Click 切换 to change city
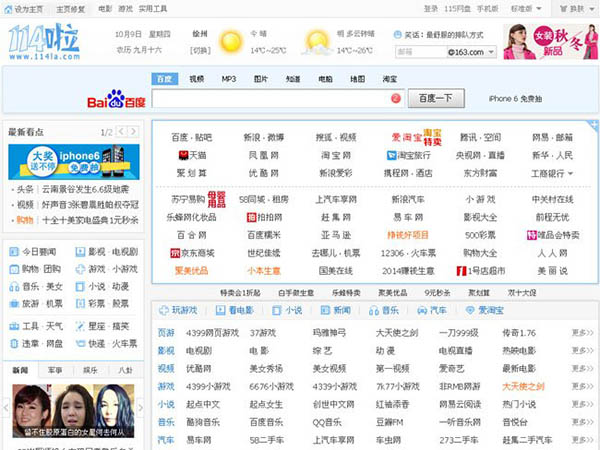 200,51
